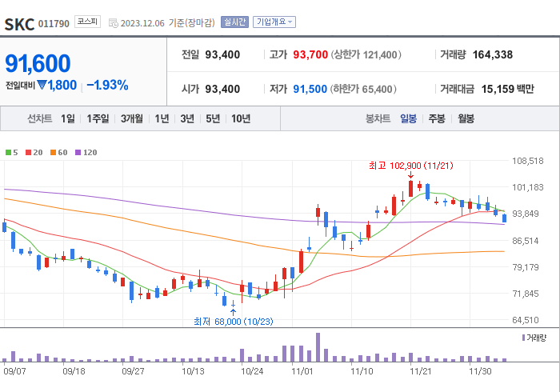Click the 09/07 date axis label
Screen dimensions: 560x392
[x=14, y=371]
